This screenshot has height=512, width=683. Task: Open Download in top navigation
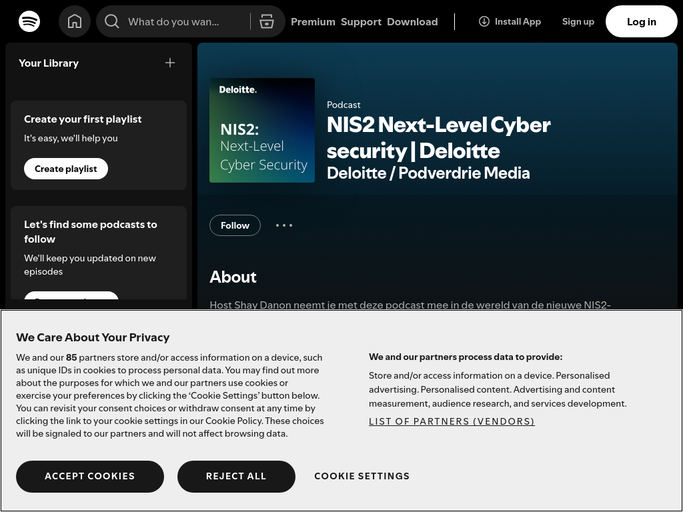[x=412, y=22]
